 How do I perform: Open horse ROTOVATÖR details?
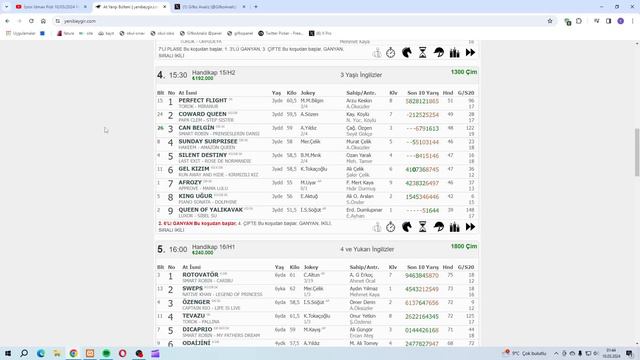[x=200, y=275]
